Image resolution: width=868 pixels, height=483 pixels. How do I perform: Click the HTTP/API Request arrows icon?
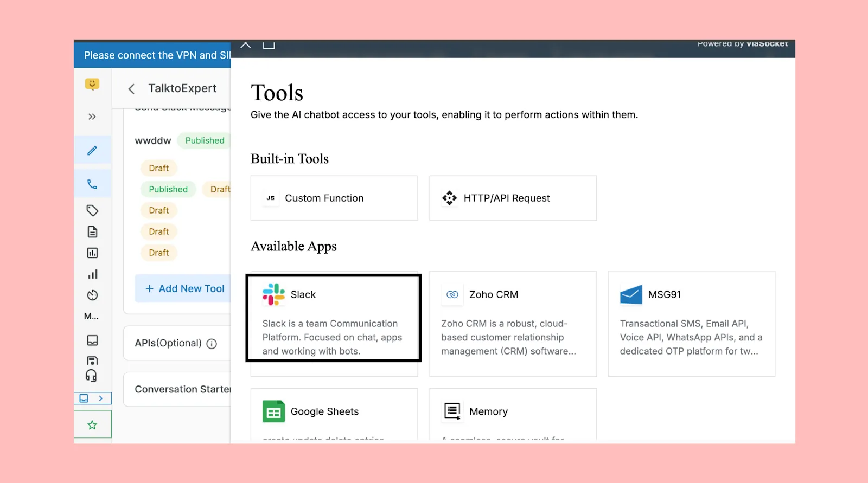tap(449, 198)
